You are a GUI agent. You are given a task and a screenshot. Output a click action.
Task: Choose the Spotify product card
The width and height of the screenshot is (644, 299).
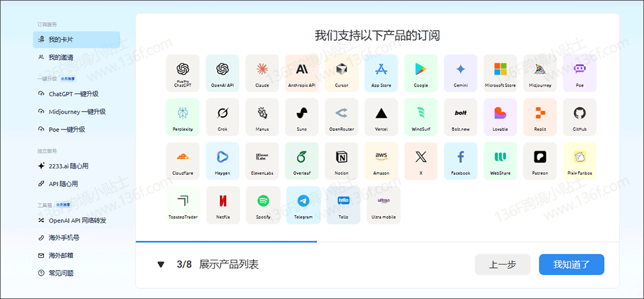pos(264,205)
